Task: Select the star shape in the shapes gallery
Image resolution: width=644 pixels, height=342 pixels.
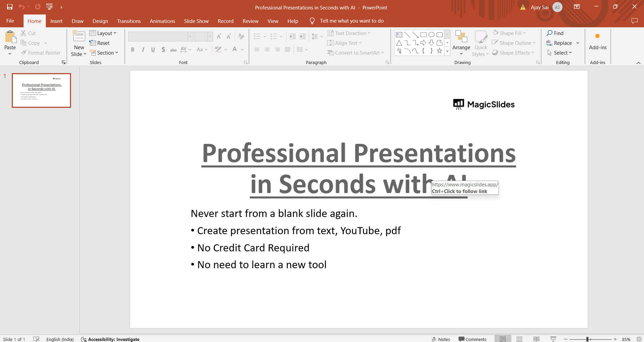Action: 439,51
